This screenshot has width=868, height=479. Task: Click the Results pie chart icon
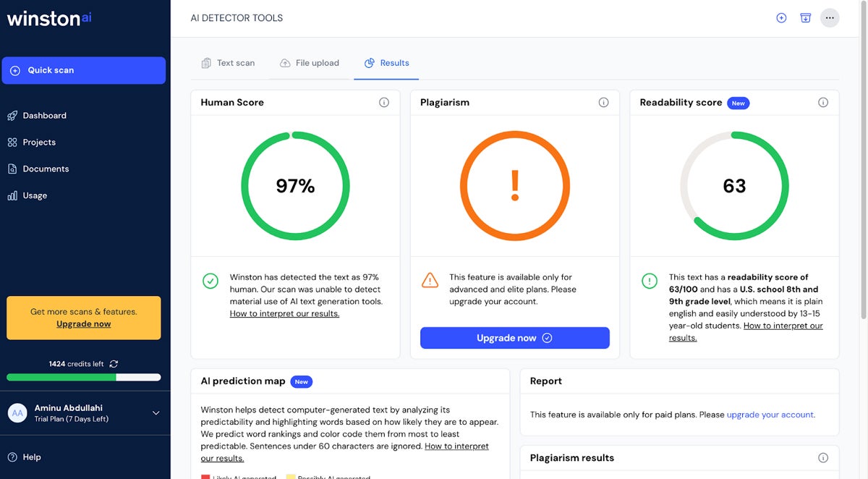pos(370,63)
